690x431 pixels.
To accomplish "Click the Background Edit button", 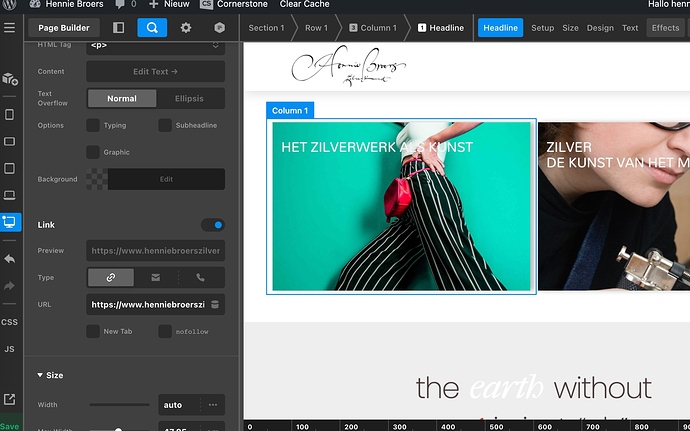I will point(166,179).
